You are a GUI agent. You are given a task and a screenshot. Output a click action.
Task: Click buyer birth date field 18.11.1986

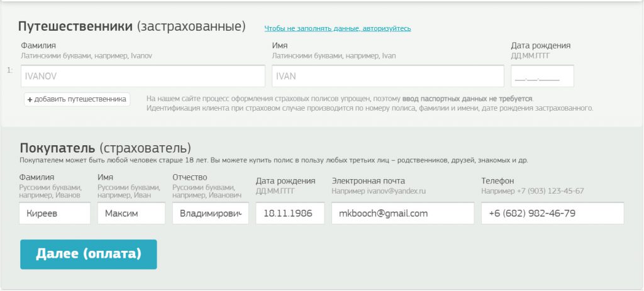coord(290,213)
